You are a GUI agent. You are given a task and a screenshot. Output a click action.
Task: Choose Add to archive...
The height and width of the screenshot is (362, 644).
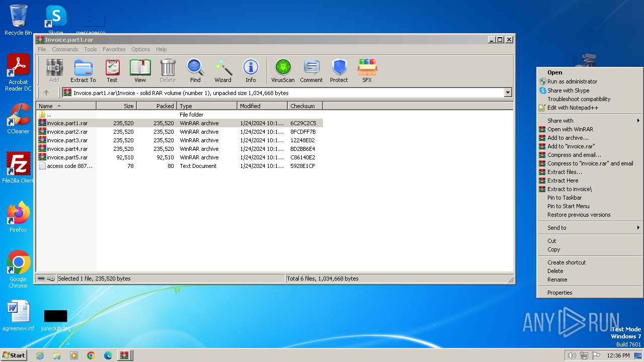(590, 138)
